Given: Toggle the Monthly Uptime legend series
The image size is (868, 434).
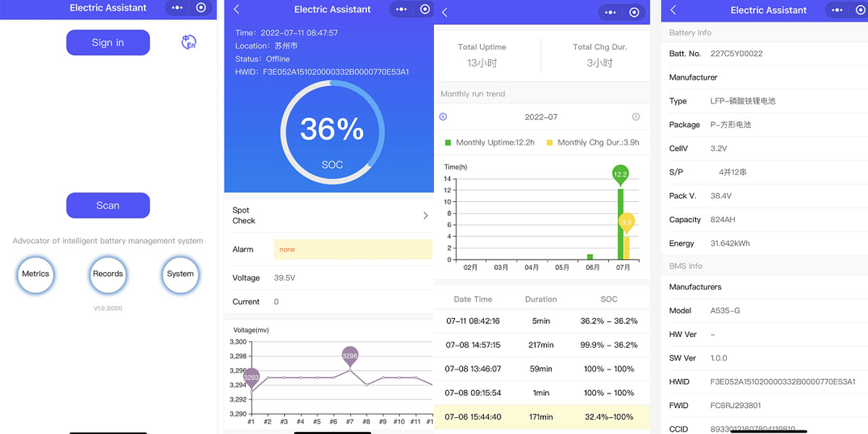Looking at the screenshot, I should point(489,142).
